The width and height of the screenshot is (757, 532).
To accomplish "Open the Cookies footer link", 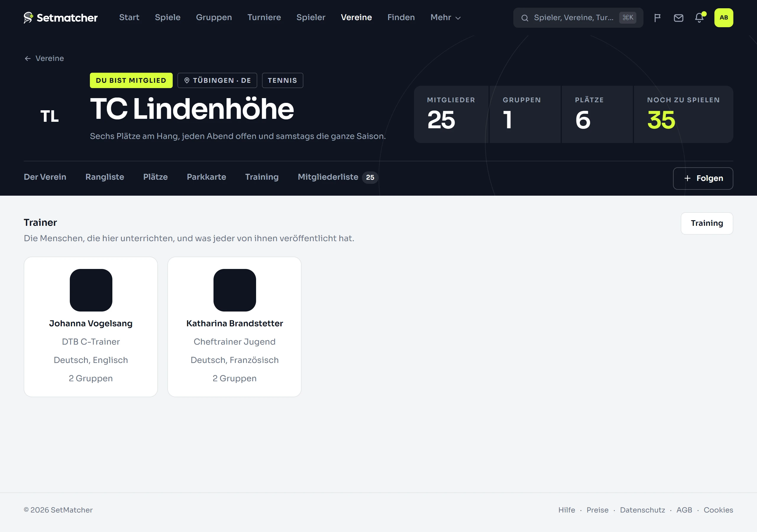I will coord(718,510).
